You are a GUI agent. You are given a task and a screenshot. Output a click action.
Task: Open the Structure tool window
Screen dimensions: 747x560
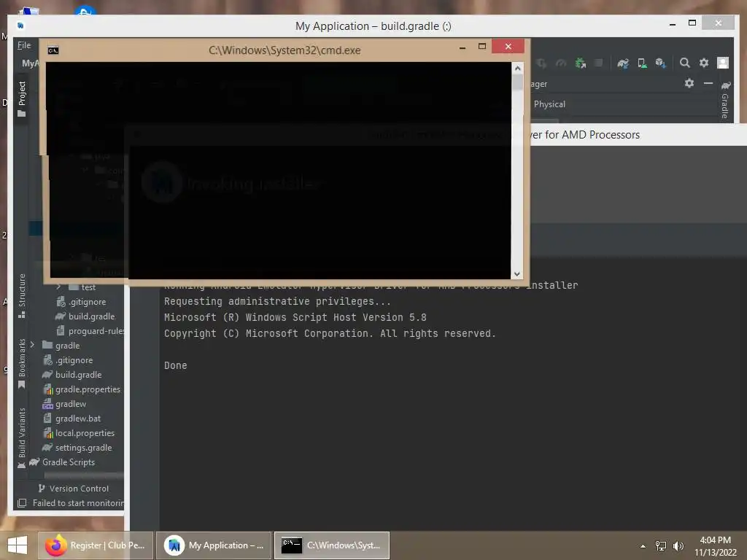pos(21,296)
